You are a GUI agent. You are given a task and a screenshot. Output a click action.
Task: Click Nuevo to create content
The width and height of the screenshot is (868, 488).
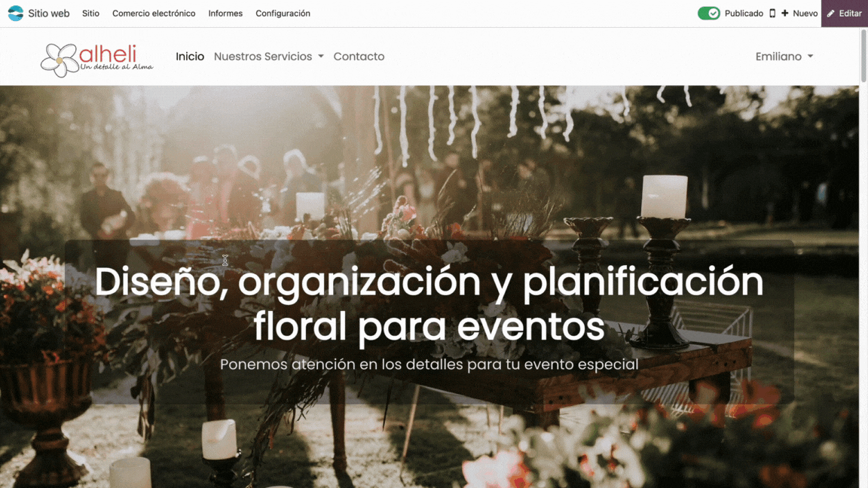(805, 14)
